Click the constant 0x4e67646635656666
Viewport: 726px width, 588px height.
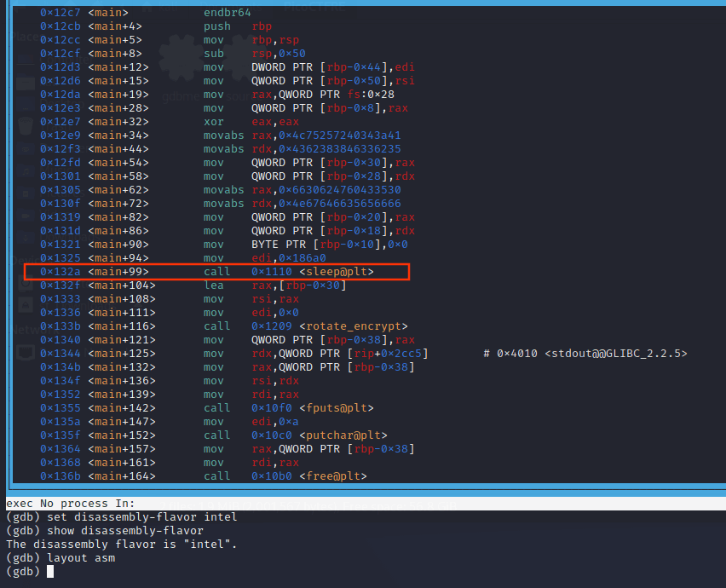pyautogui.click(x=340, y=204)
